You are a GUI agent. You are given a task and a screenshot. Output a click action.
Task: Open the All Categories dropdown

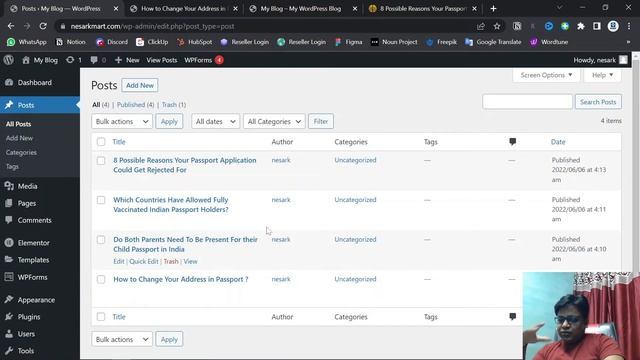click(x=274, y=121)
